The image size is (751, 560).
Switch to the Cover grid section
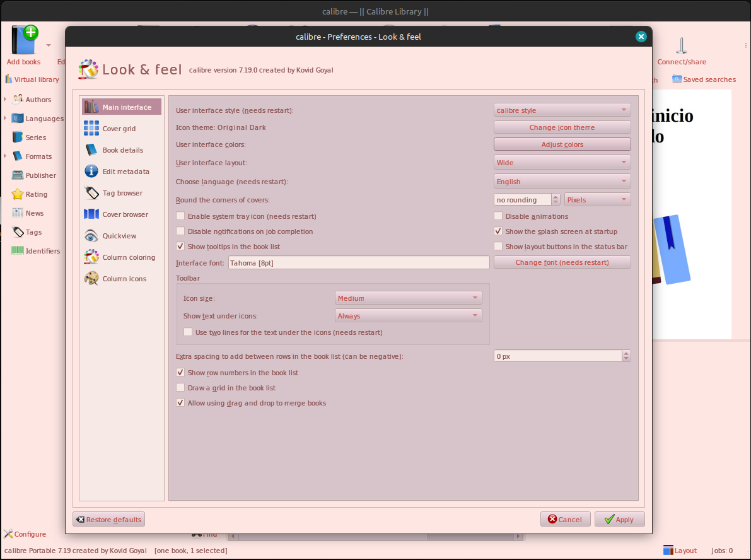pos(122,129)
